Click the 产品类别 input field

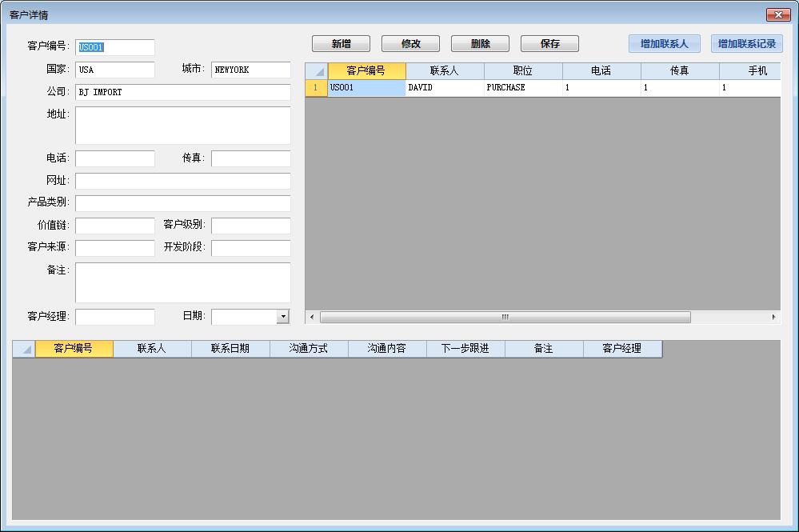183,203
